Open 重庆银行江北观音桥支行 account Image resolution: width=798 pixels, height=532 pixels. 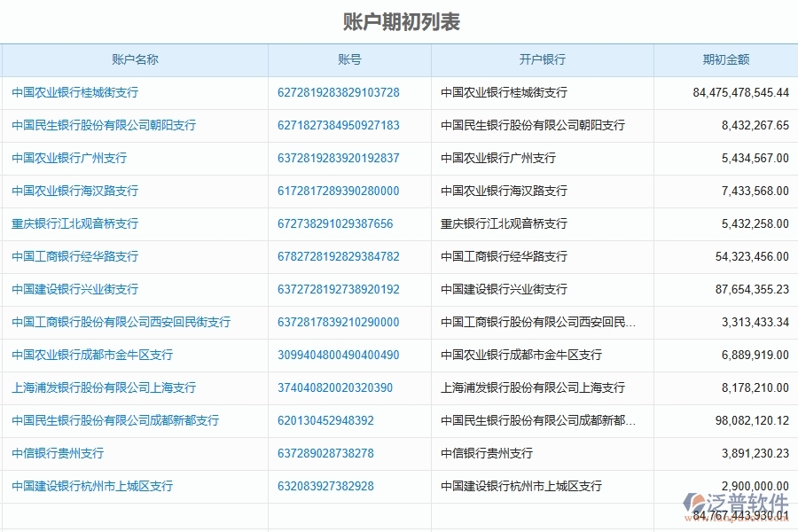[x=74, y=223]
